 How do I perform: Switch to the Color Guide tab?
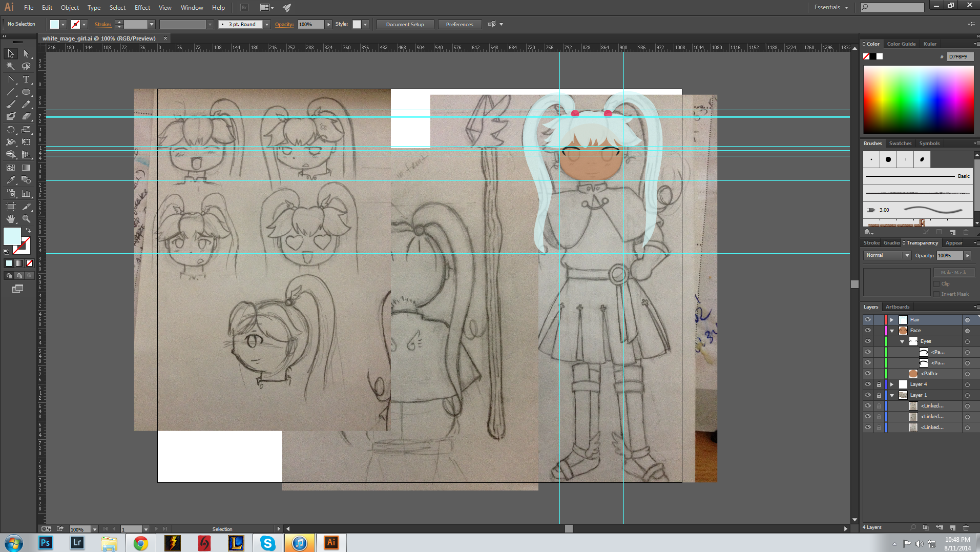[x=901, y=44]
